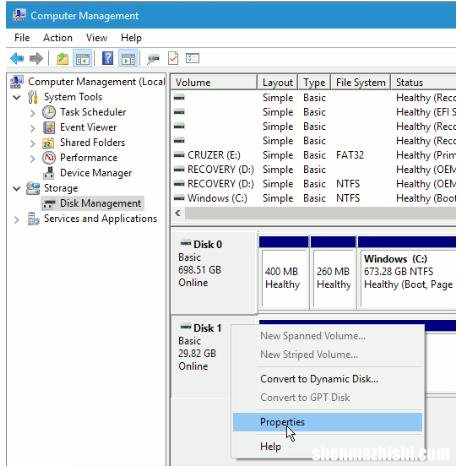Screen dimensions: 460x469
Task: Click the Show/Hide Console Tree toolbar icon
Action: click(82, 59)
